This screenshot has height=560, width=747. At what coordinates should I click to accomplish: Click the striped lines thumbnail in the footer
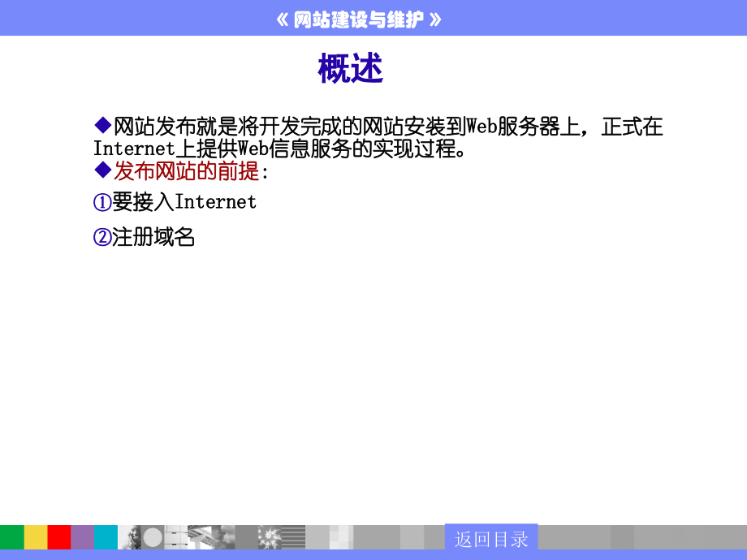click(x=293, y=537)
